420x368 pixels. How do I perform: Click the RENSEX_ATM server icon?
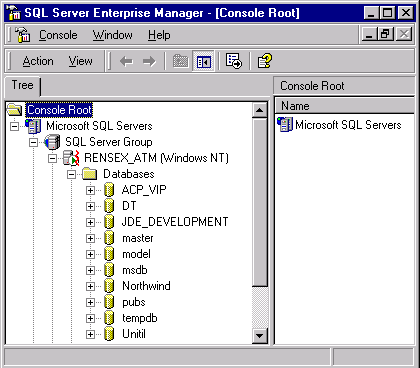(x=71, y=158)
